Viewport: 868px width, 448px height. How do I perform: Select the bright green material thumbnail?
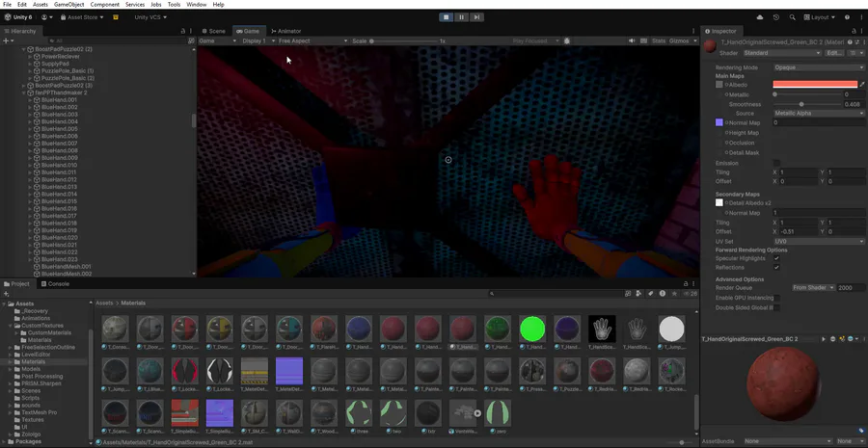pyautogui.click(x=532, y=329)
